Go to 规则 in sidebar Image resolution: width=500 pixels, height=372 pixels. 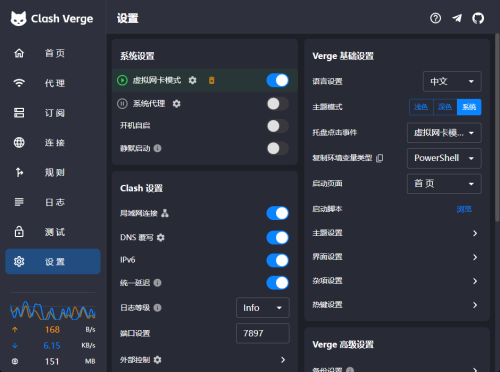(x=53, y=172)
